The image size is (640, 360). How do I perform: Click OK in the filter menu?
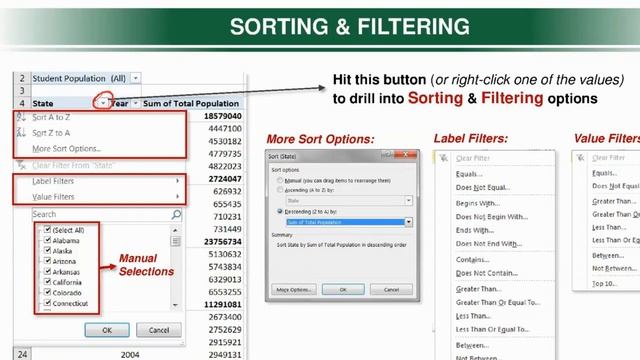pos(107,330)
